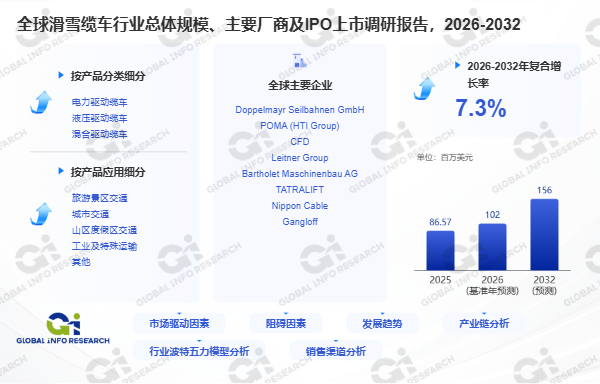
Task: Click the 2025 bar in the chart
Action: click(x=440, y=251)
